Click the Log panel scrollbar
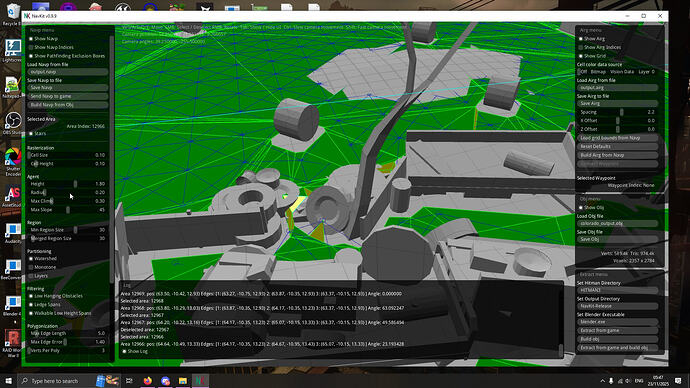 [561, 350]
